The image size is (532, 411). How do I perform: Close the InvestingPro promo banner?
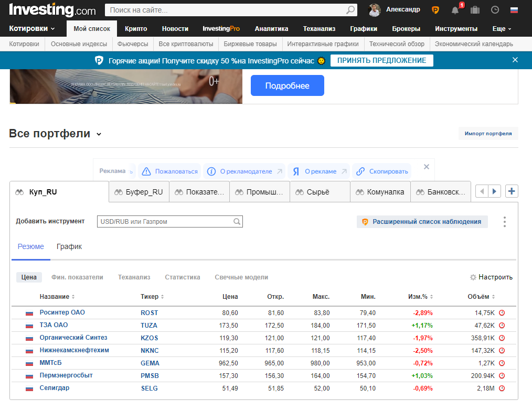pyautogui.click(x=515, y=60)
